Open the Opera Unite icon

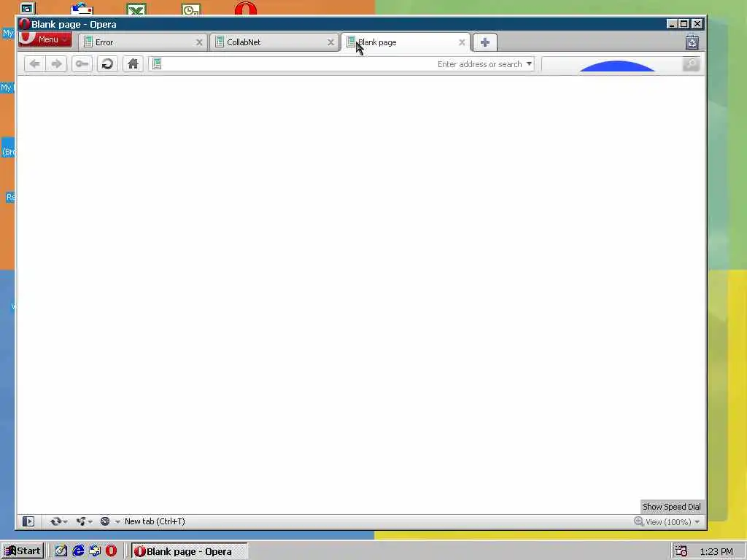81,521
